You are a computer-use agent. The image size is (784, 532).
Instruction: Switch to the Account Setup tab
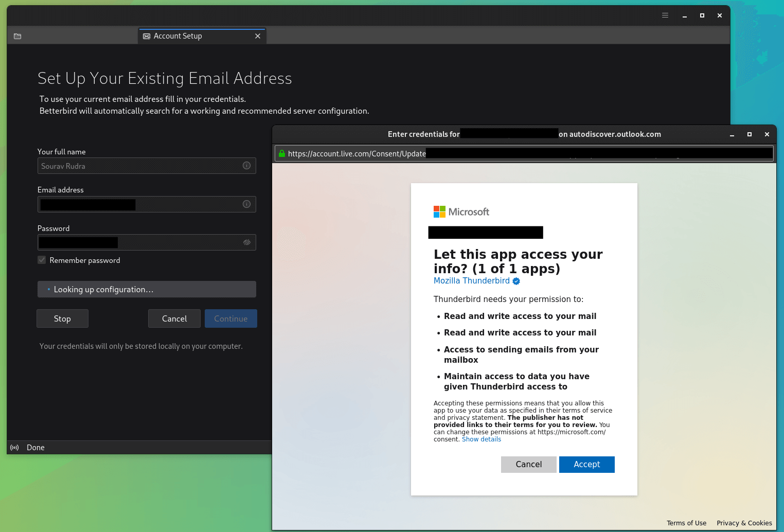pyautogui.click(x=178, y=36)
